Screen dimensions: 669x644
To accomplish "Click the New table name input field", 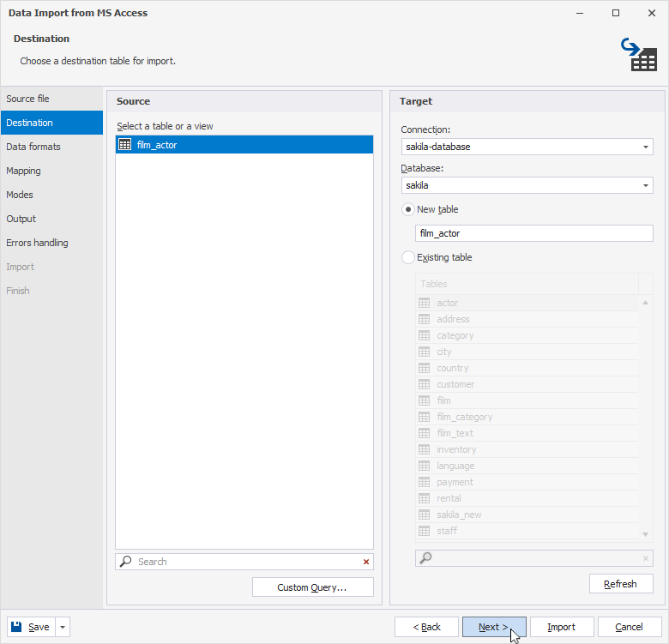I will coord(534,233).
